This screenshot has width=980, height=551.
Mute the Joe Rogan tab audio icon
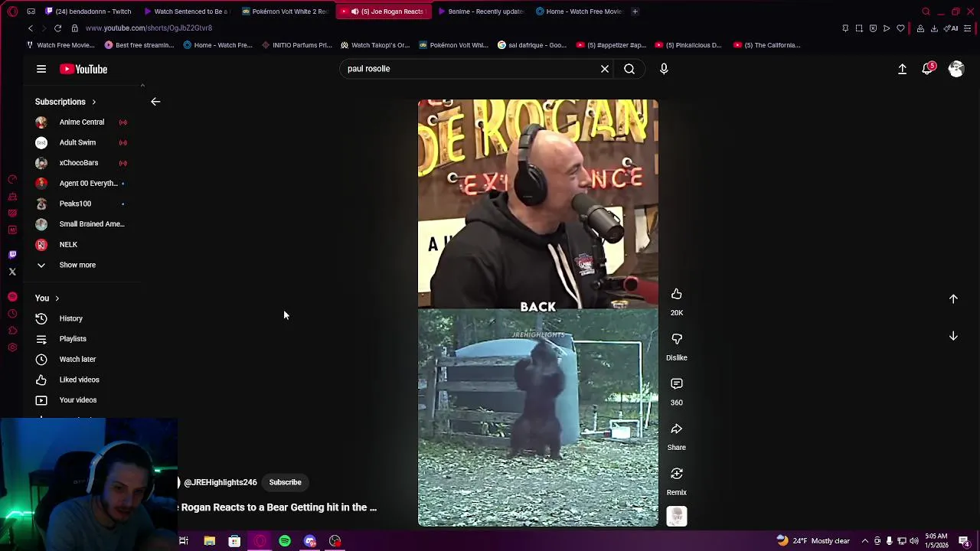click(354, 11)
